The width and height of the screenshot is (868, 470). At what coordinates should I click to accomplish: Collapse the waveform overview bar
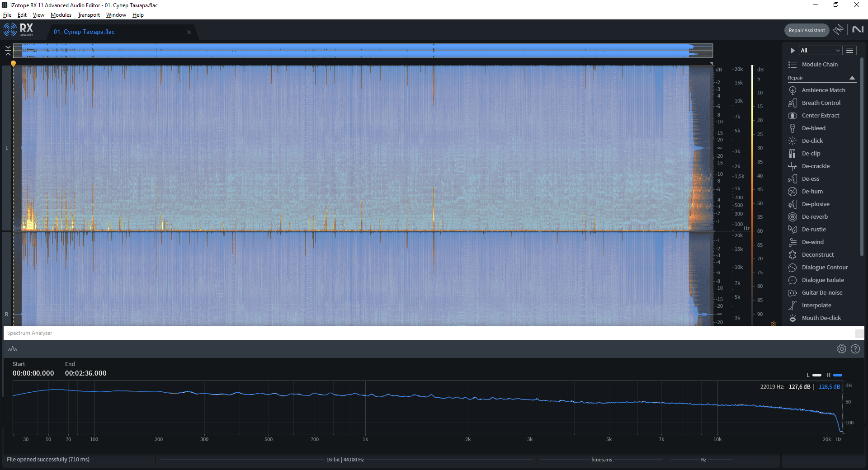coord(8,51)
